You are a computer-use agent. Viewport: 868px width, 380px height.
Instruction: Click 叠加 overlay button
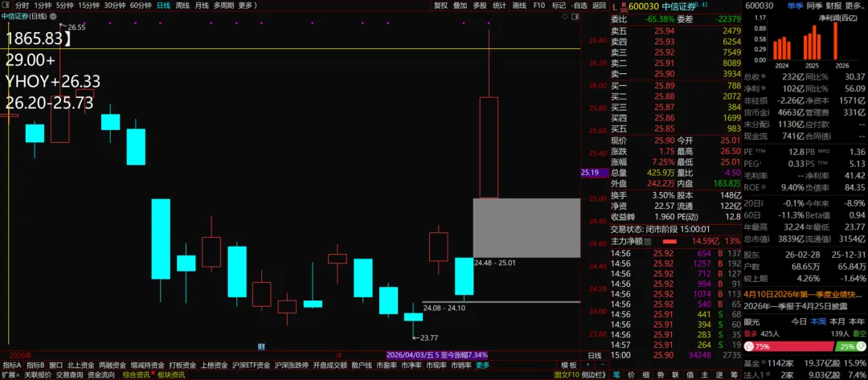pos(460,5)
